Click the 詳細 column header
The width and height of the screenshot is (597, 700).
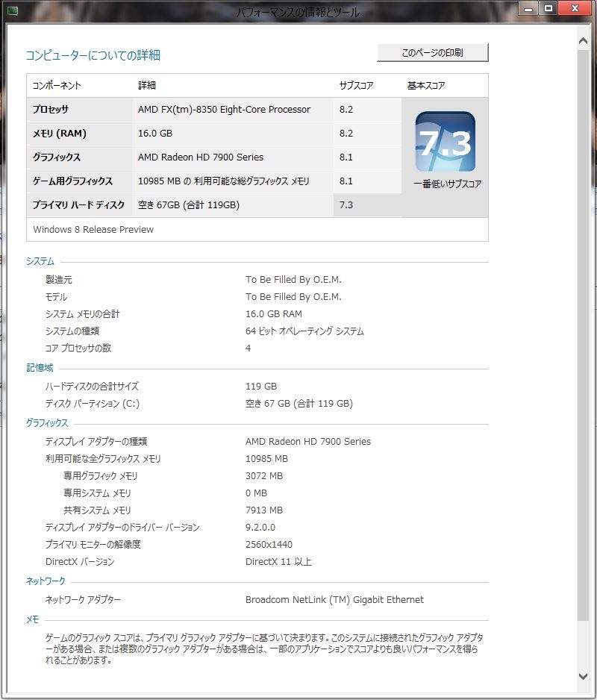pos(147,85)
